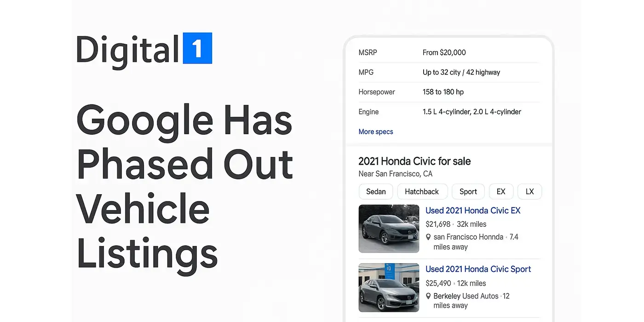Click the Digital 1 blue logo square

[197, 48]
